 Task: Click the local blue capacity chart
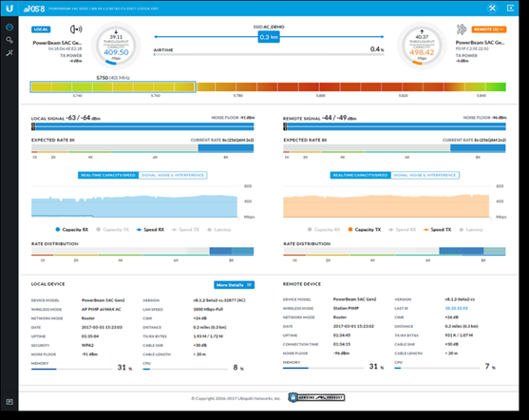[x=134, y=206]
